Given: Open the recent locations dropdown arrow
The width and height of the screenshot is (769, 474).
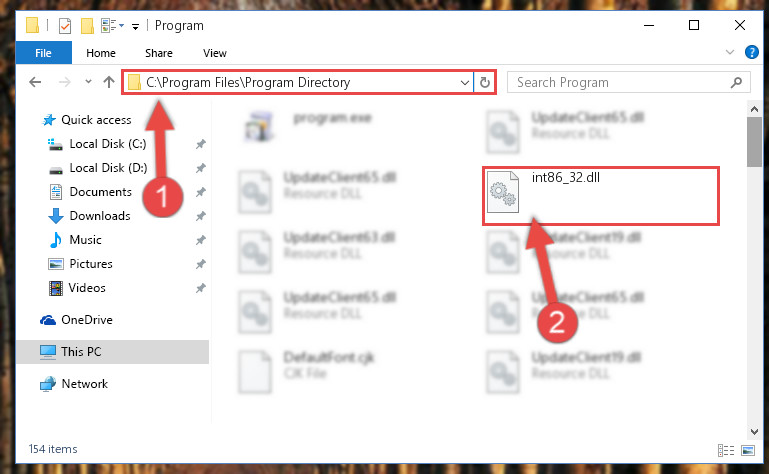Looking at the screenshot, I should pyautogui.click(x=88, y=82).
